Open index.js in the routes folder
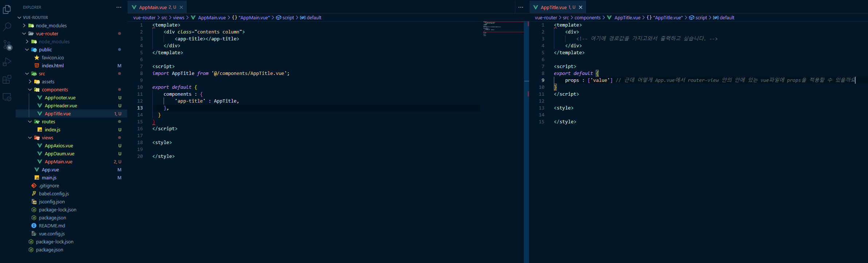 [71, 129]
